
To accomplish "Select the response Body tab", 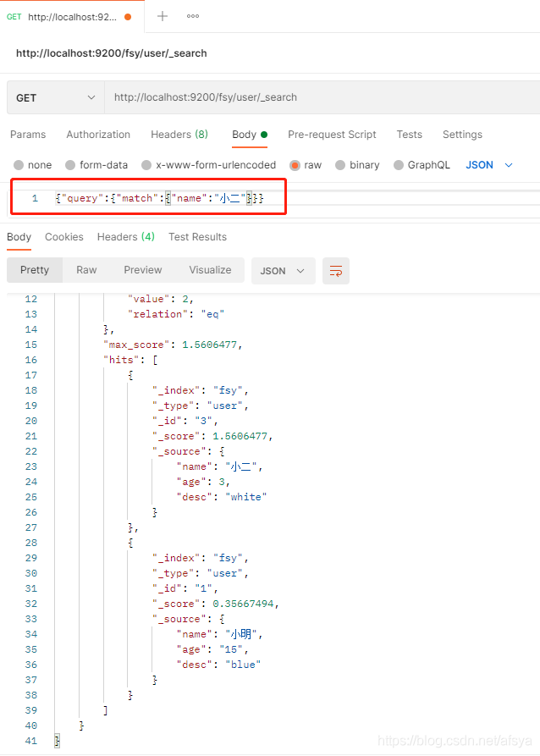I will (19, 237).
